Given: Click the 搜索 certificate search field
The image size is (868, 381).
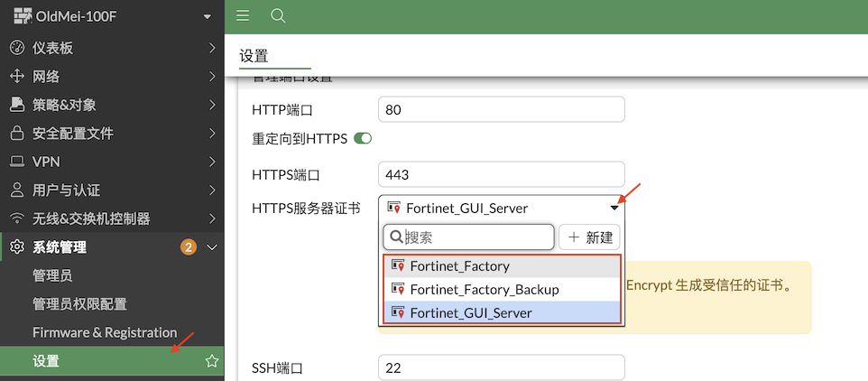Looking at the screenshot, I should click(x=468, y=237).
